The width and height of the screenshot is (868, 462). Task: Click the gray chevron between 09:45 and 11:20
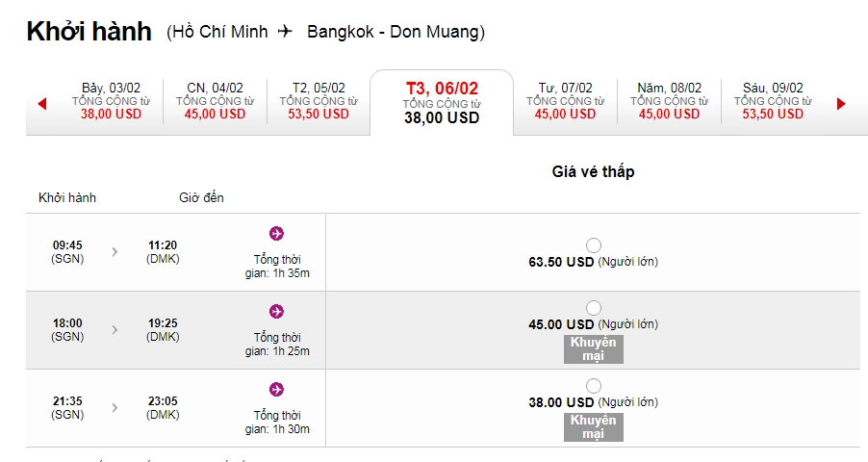115,251
